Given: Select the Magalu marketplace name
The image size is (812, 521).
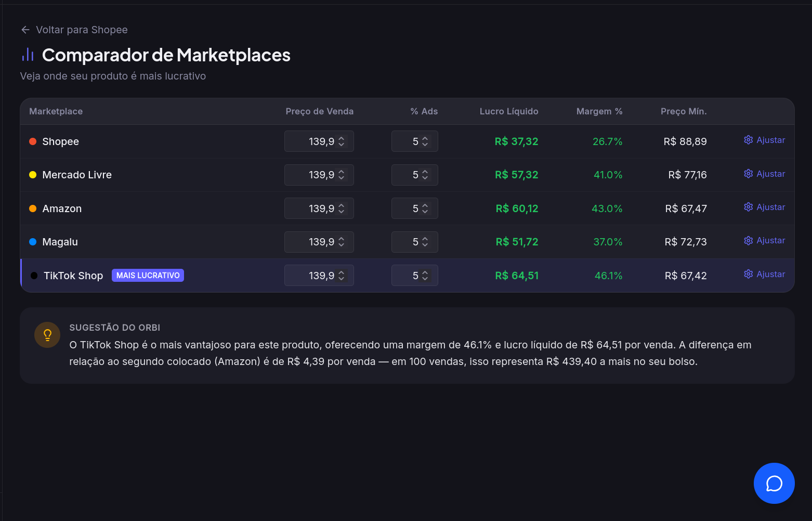Looking at the screenshot, I should [60, 242].
